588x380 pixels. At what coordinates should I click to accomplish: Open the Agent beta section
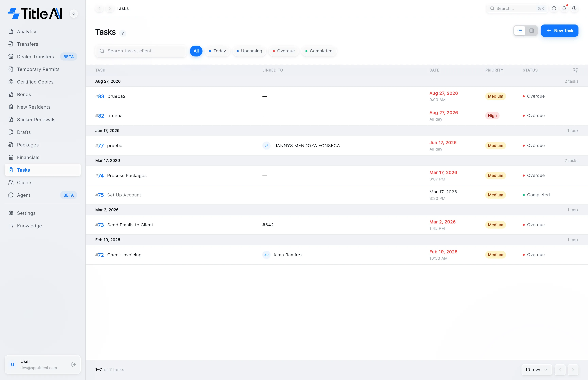click(x=43, y=195)
